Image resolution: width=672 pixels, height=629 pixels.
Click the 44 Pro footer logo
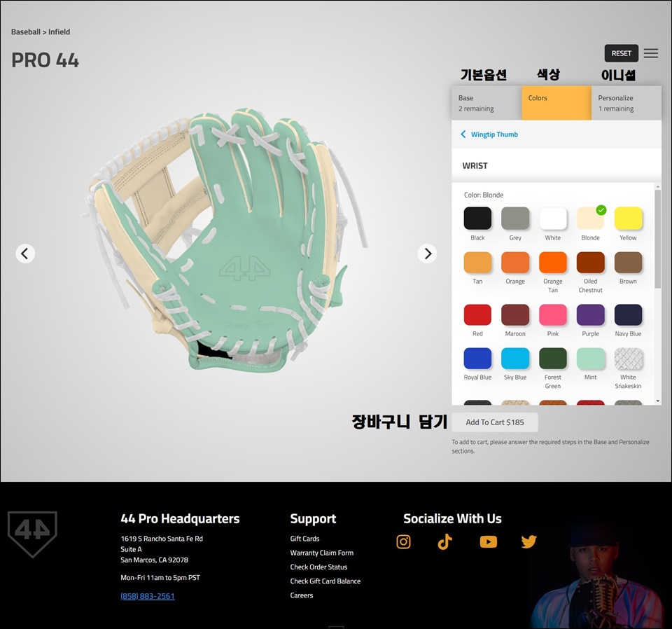point(32,534)
